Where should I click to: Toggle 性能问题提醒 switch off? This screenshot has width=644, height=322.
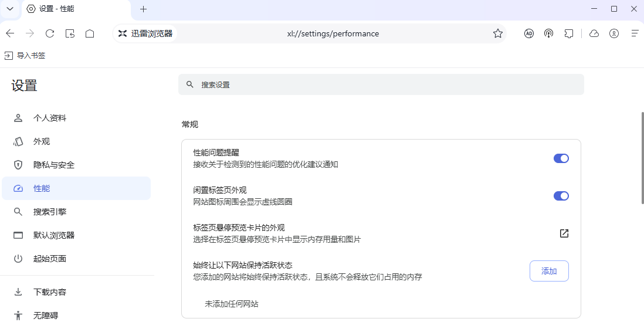(x=561, y=158)
